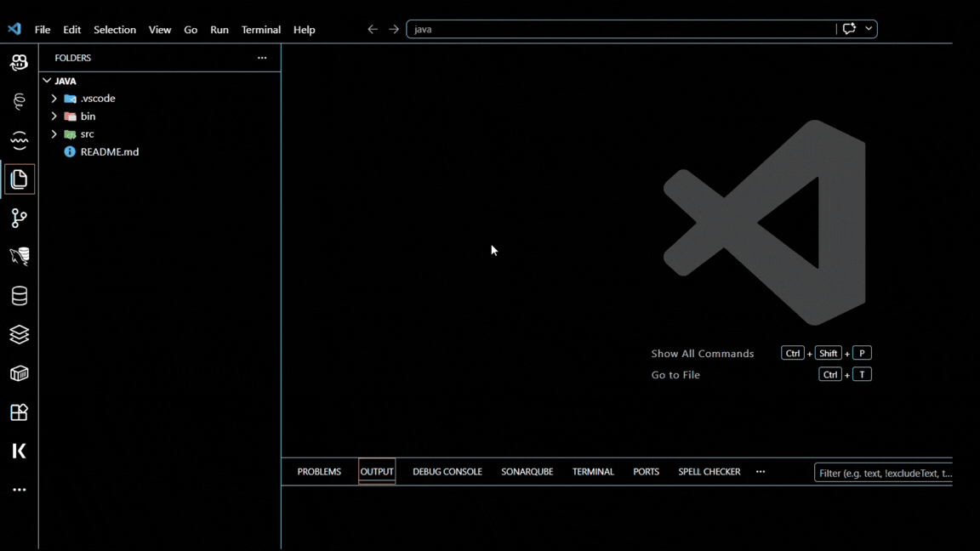The height and width of the screenshot is (551, 980).
Task: Open the View menu
Action: point(159,30)
